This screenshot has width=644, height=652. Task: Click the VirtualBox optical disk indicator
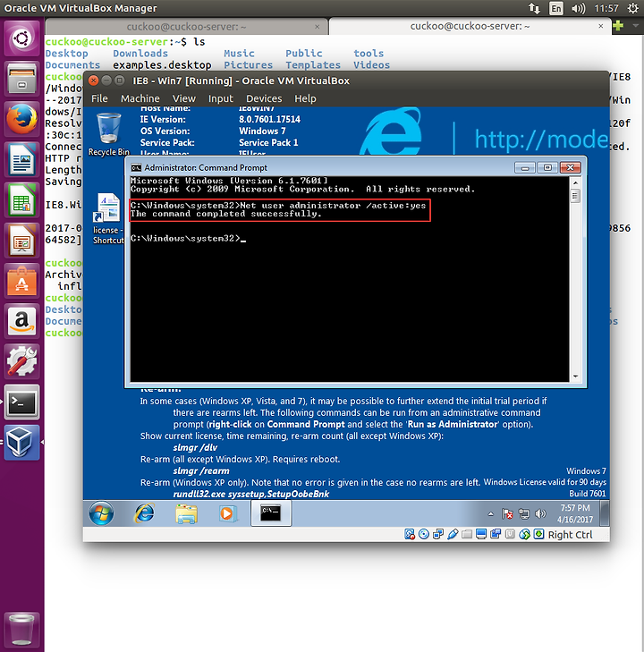[424, 534]
